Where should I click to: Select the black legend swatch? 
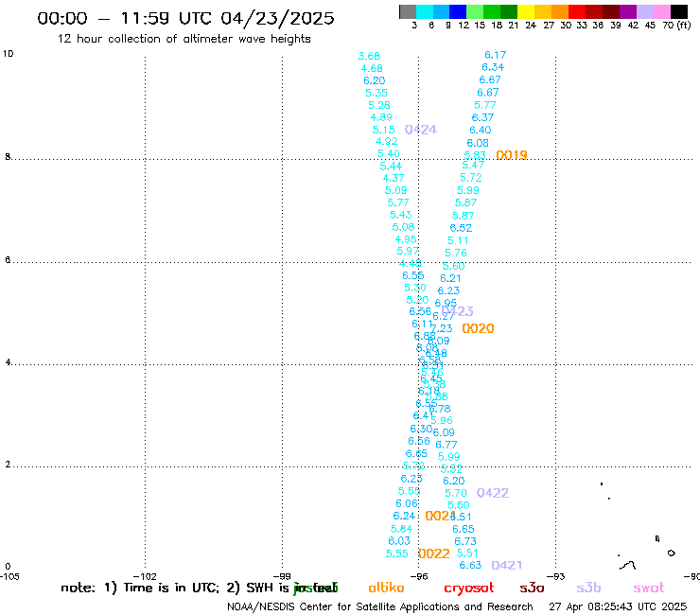(679, 11)
